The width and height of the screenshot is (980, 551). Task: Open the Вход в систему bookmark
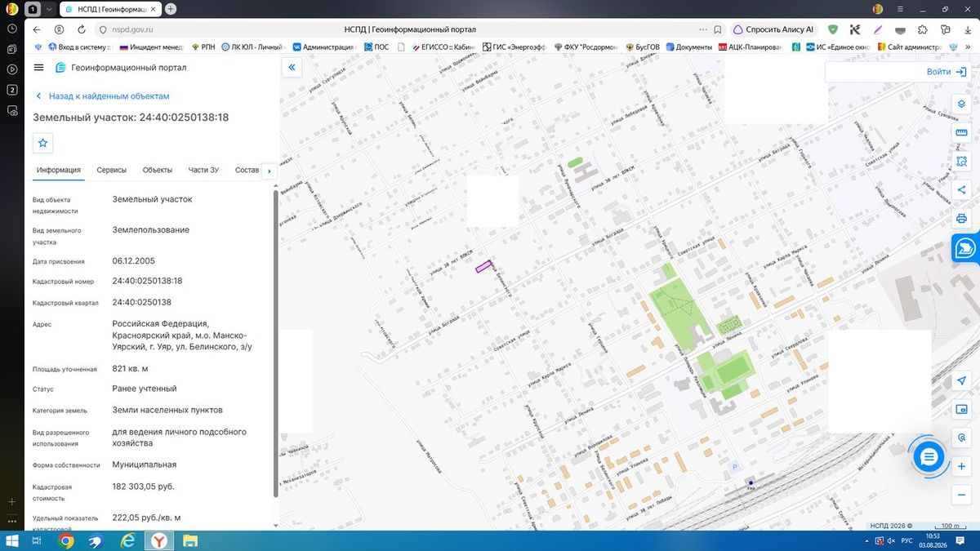(x=79, y=47)
